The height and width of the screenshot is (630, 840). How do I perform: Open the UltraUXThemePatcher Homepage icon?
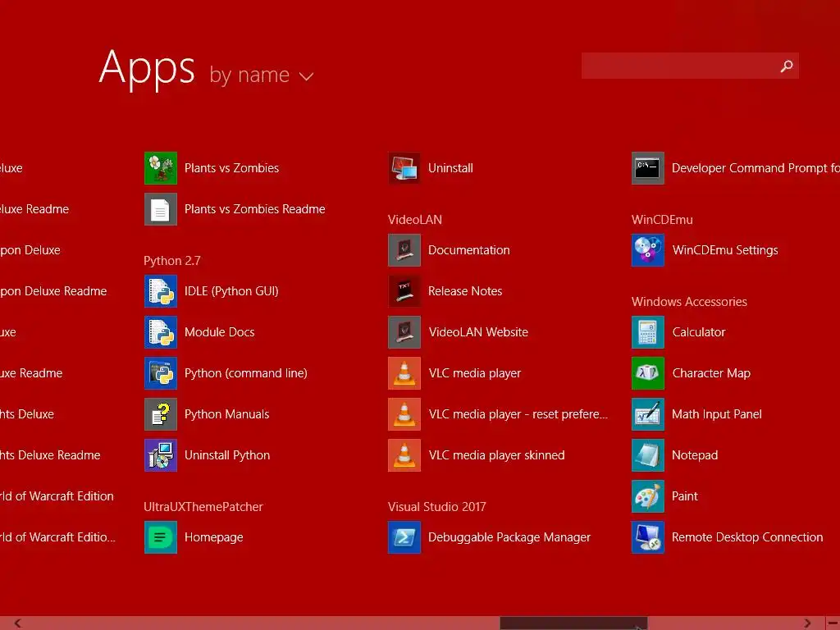[x=161, y=537]
